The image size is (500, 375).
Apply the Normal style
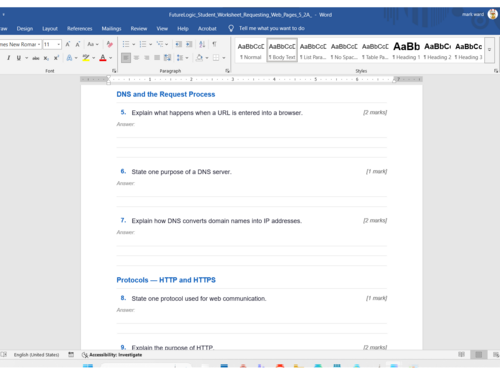(x=251, y=50)
